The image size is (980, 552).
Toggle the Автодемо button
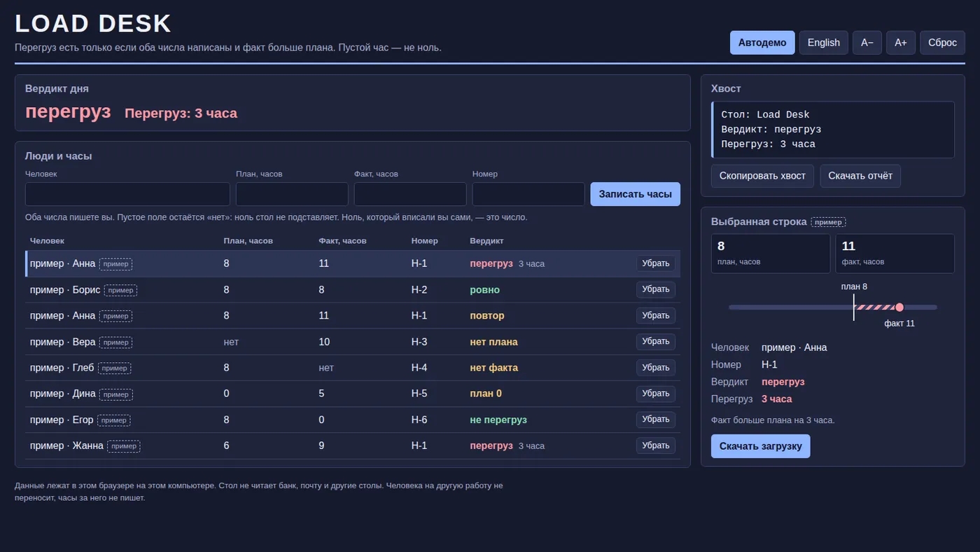[762, 43]
